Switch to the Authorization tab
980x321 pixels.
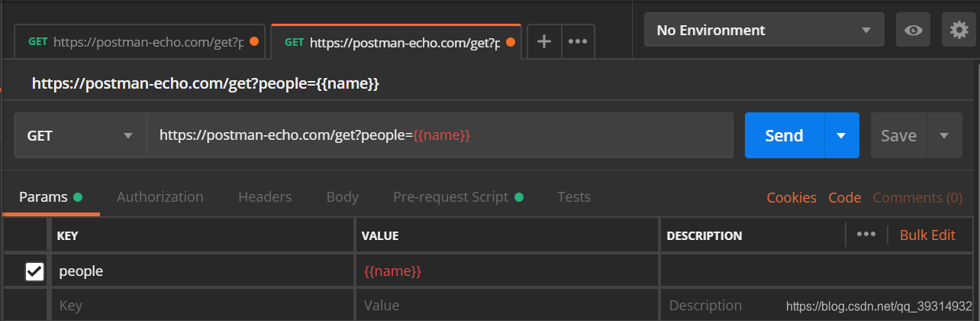[x=160, y=197]
